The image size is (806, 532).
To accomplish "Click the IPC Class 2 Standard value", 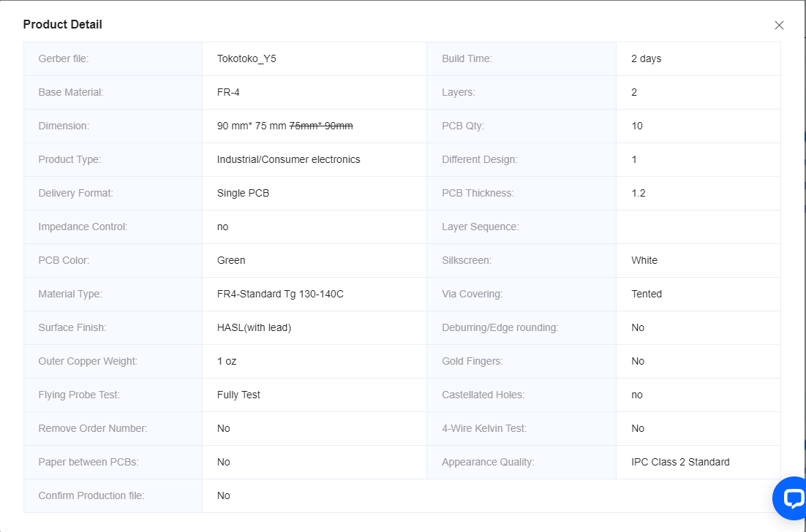I will tap(680, 462).
